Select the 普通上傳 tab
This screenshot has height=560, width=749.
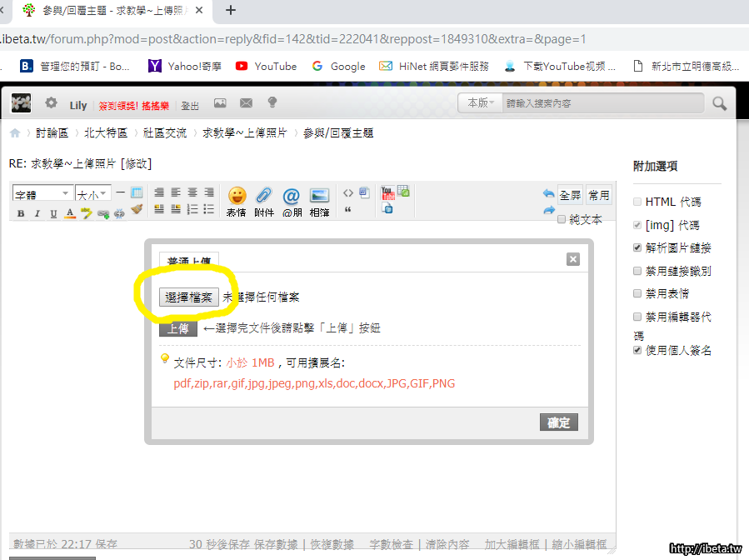point(188,260)
